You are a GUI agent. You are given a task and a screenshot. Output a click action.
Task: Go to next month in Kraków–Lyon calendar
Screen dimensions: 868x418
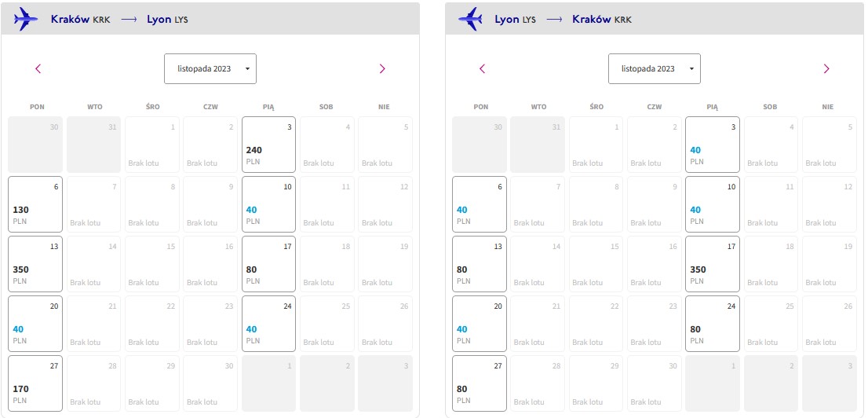[382, 68]
